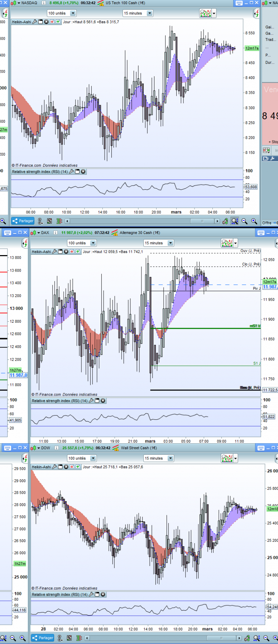Open 15 minutes timeframe dropdown in DAX chart
Image resolution: width=278 pixels, height=644 pixels.
click(x=159, y=243)
